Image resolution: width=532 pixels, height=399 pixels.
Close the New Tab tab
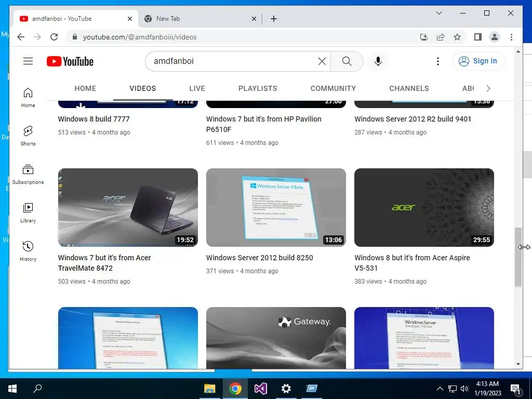[254, 19]
